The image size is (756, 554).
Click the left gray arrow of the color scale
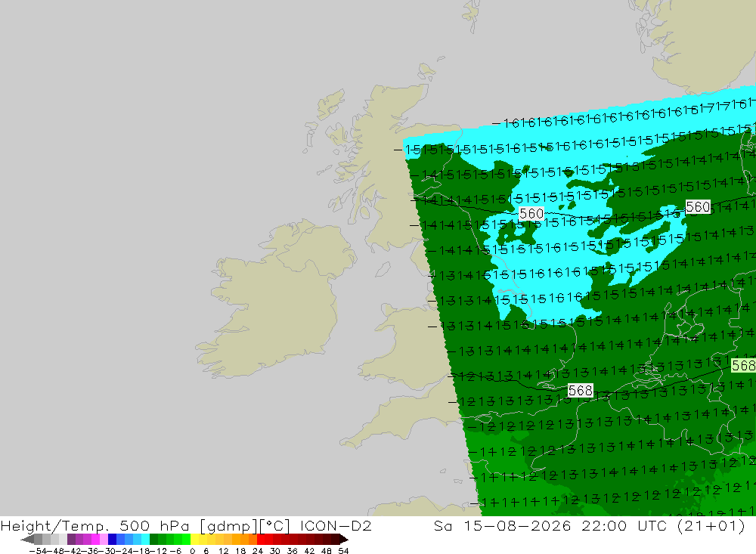tap(27, 540)
